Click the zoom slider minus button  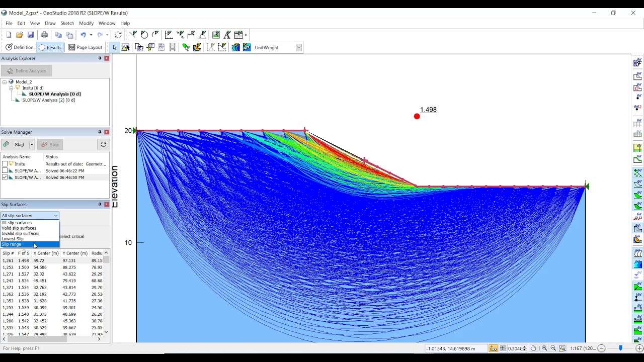pyautogui.click(x=601, y=348)
